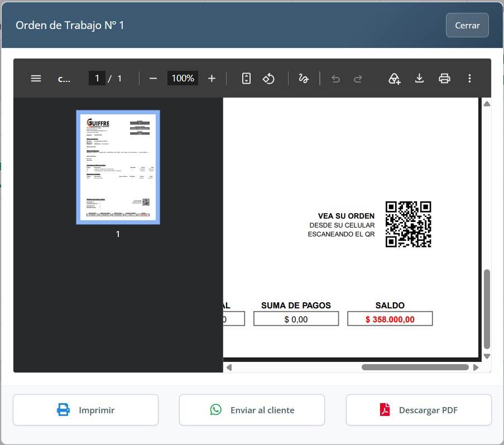Click the thumbnail page label '1'

point(118,234)
